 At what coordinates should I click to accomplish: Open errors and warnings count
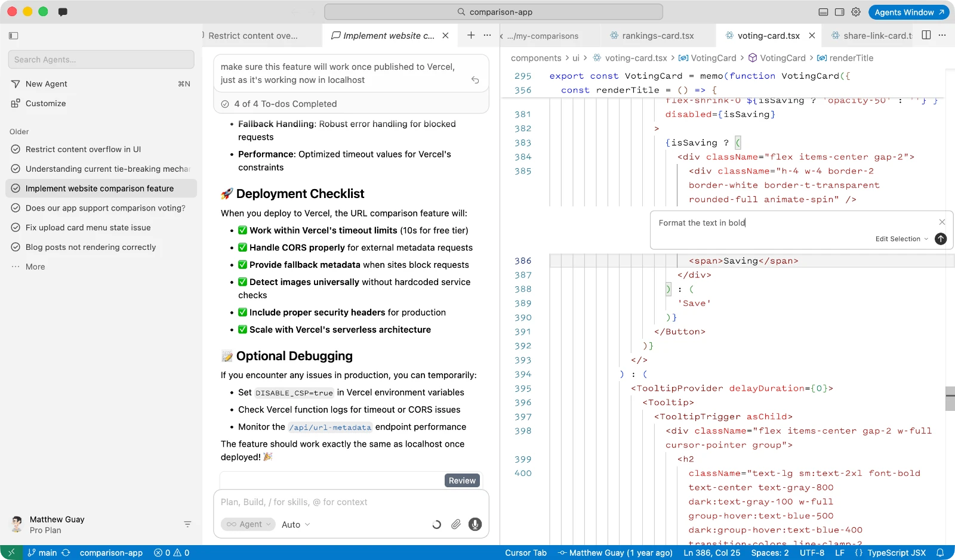172,553
